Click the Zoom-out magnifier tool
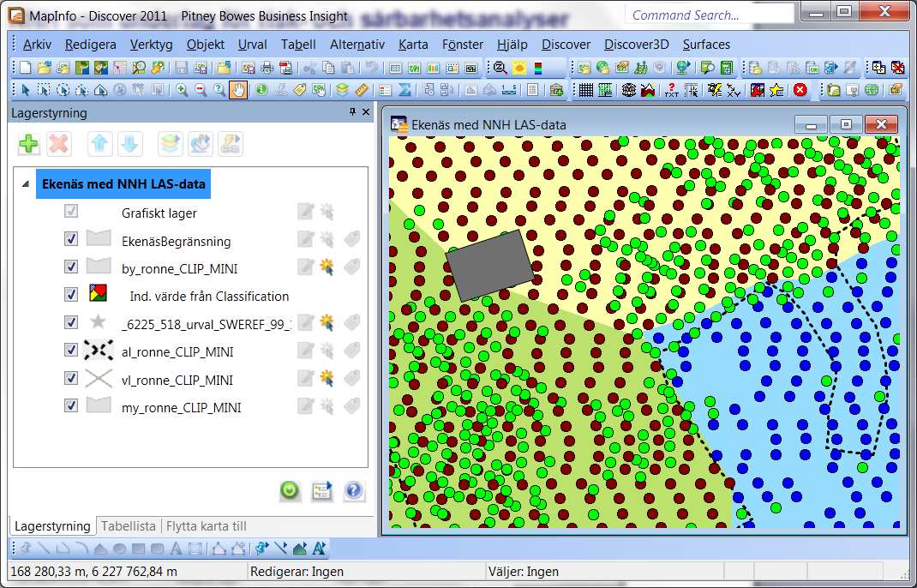917x588 pixels. point(201,90)
